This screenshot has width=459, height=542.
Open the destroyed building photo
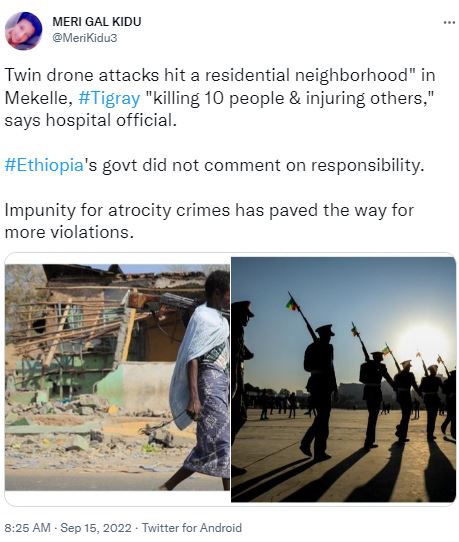118,377
